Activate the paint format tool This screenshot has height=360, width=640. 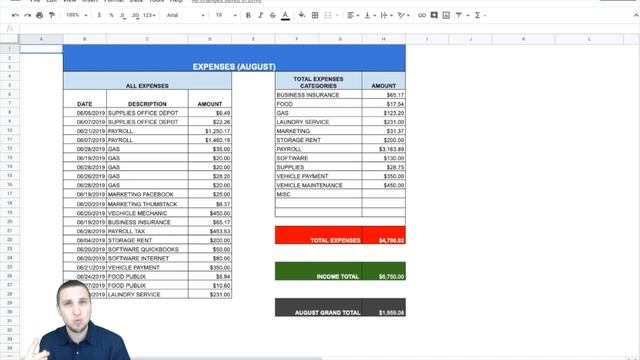[52, 15]
